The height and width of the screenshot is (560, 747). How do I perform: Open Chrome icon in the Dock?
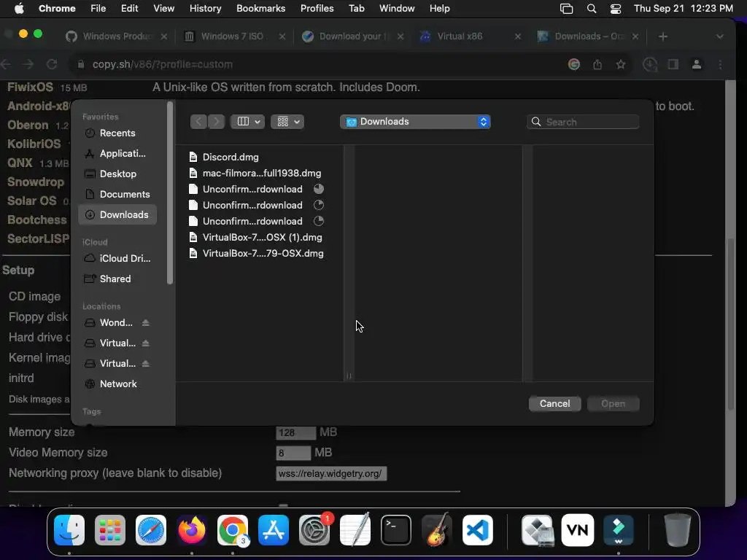point(233,530)
